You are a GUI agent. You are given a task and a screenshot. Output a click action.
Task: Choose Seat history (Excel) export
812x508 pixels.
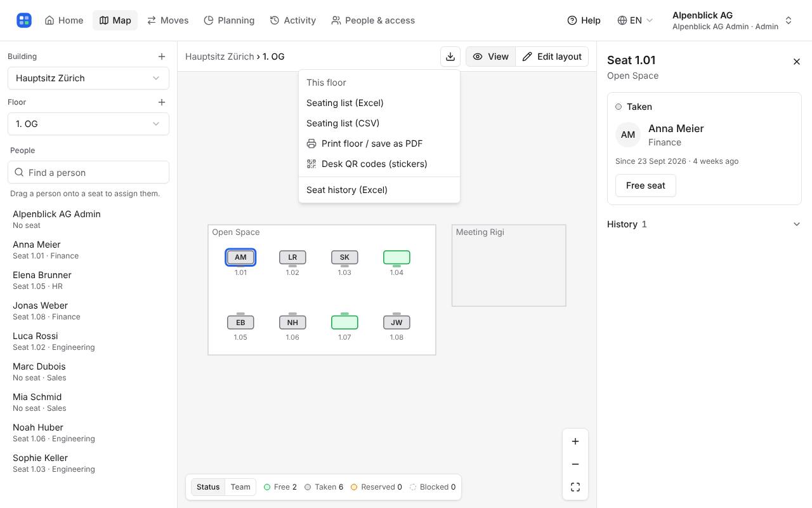[x=379, y=190]
